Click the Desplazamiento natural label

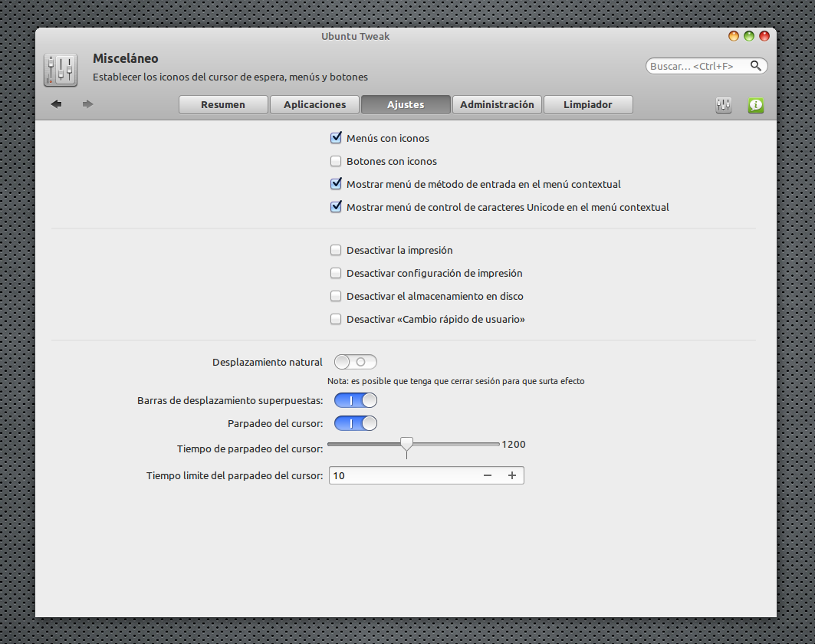(267, 362)
